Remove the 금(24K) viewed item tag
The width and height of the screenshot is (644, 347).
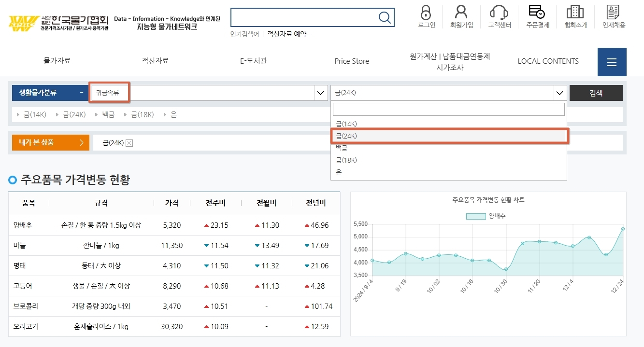129,143
